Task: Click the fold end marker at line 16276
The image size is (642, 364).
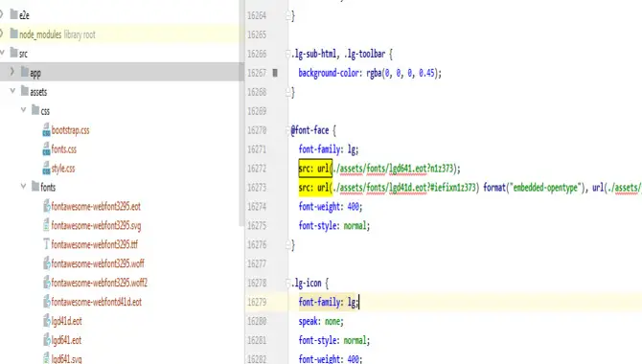Action: coord(287,244)
